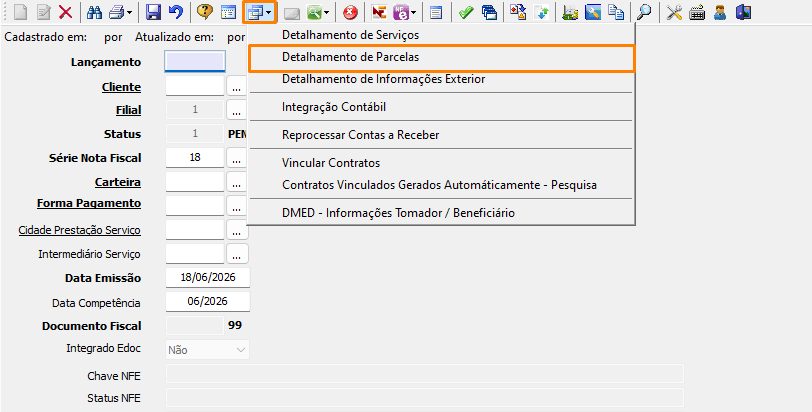Click the money stack building icon
The height and width of the screenshot is (412, 812).
[570, 12]
